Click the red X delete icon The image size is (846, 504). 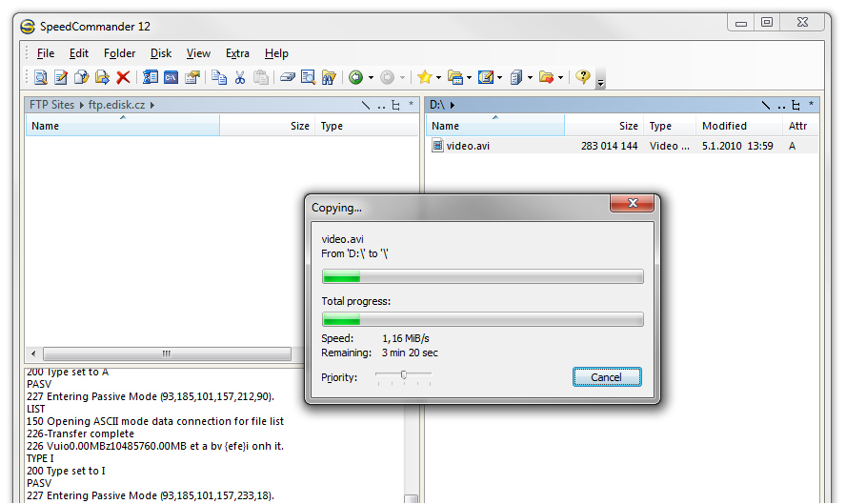(123, 78)
